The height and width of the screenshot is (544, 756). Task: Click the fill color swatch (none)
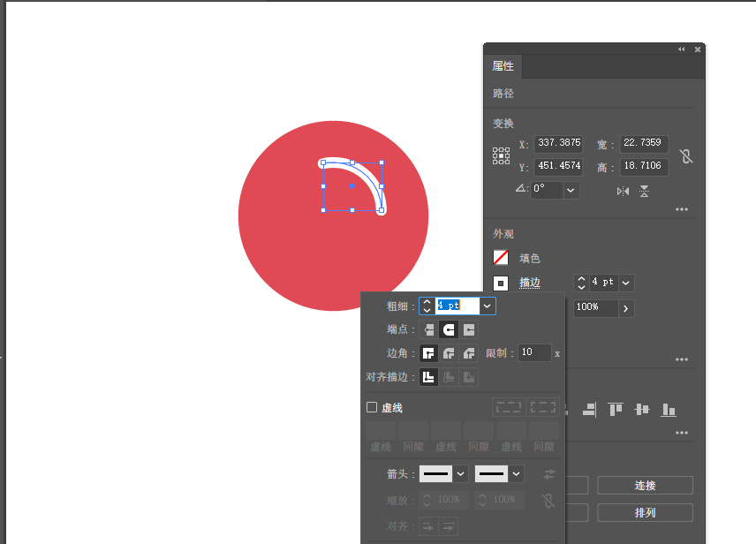501,258
